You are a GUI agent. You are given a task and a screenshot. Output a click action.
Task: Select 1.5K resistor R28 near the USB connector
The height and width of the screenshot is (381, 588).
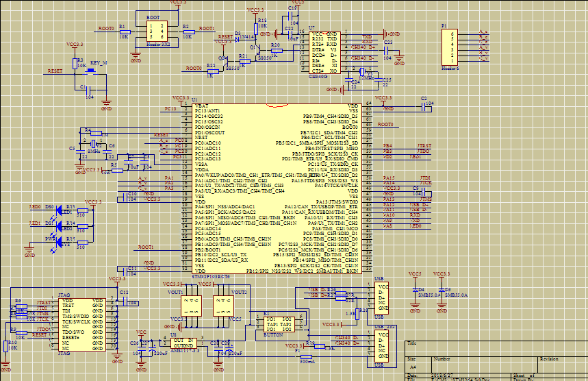pos(357,314)
